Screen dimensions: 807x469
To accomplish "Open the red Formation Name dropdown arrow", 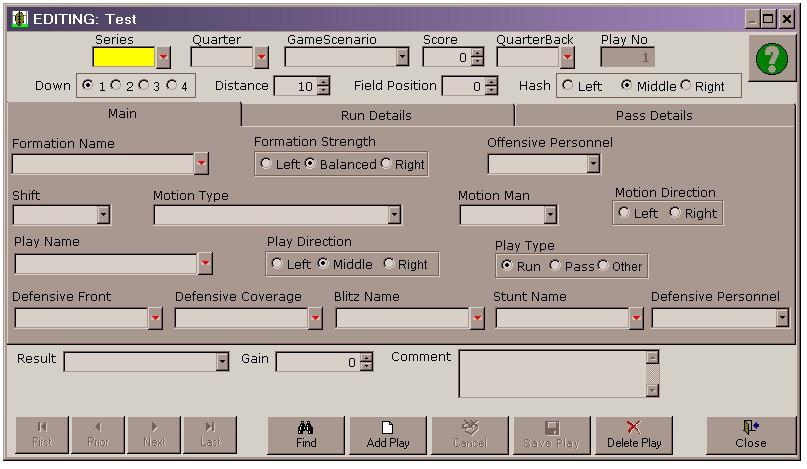I will coord(202,164).
